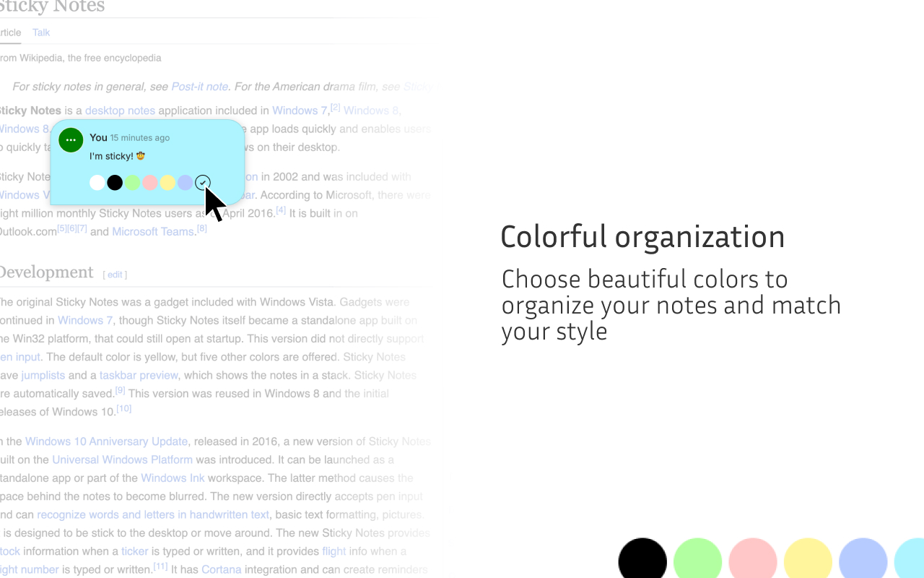Click the large black circle at bottom right
Viewport: 924px width, 578px height.
tap(642, 559)
